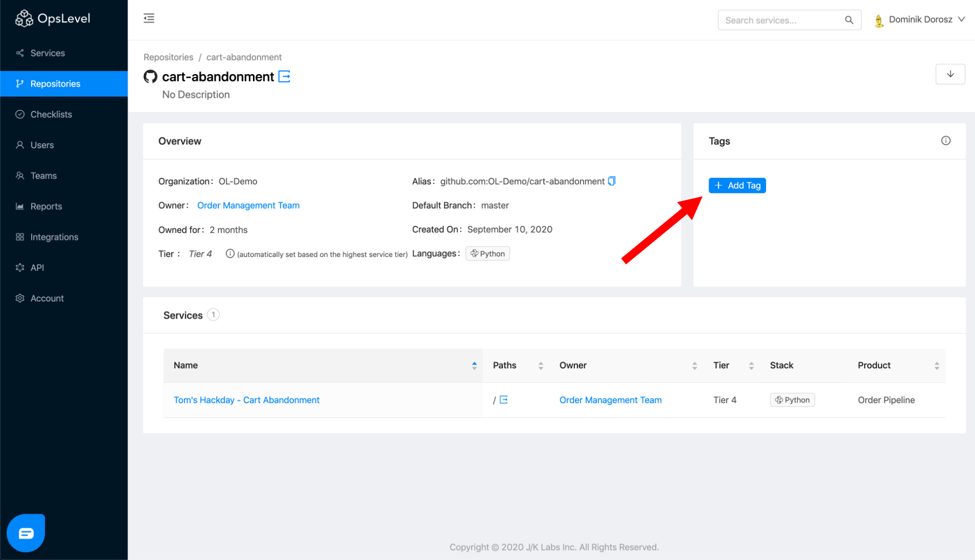
Task: Click the master default branch value
Action: coord(495,206)
